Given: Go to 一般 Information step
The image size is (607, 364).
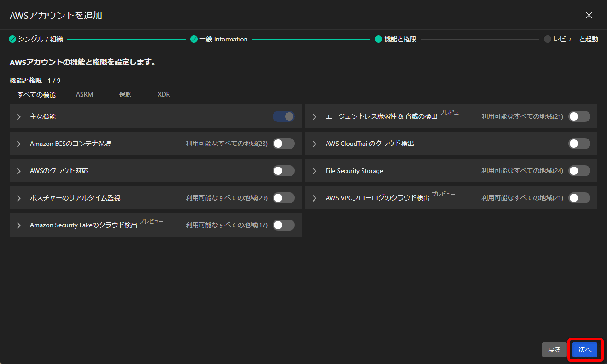Looking at the screenshot, I should click(223, 39).
